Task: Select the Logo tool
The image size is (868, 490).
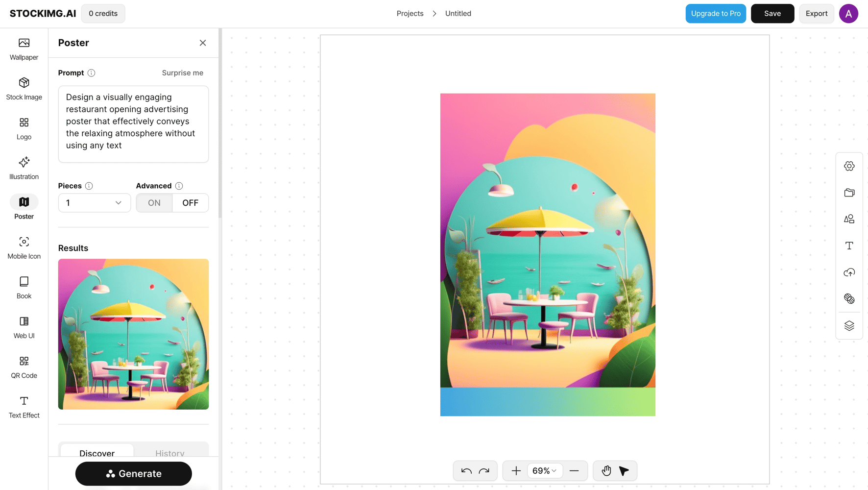Action: (x=24, y=128)
